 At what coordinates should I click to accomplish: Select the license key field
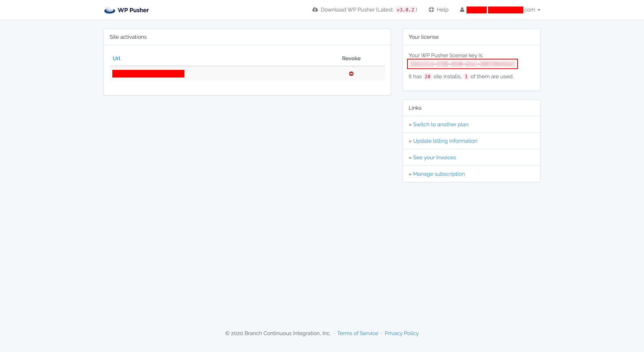point(462,64)
